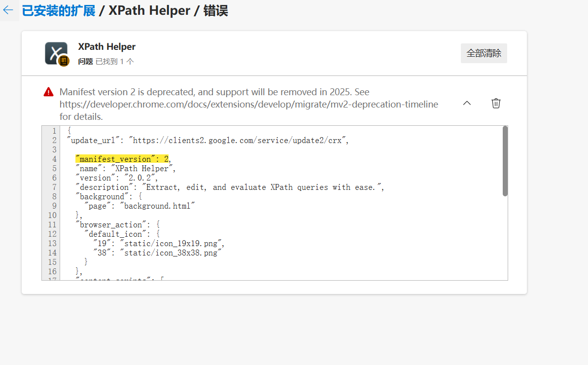Screen dimensions: 588x365
Task: Click the "default_icon": { line
Action: [122, 234]
